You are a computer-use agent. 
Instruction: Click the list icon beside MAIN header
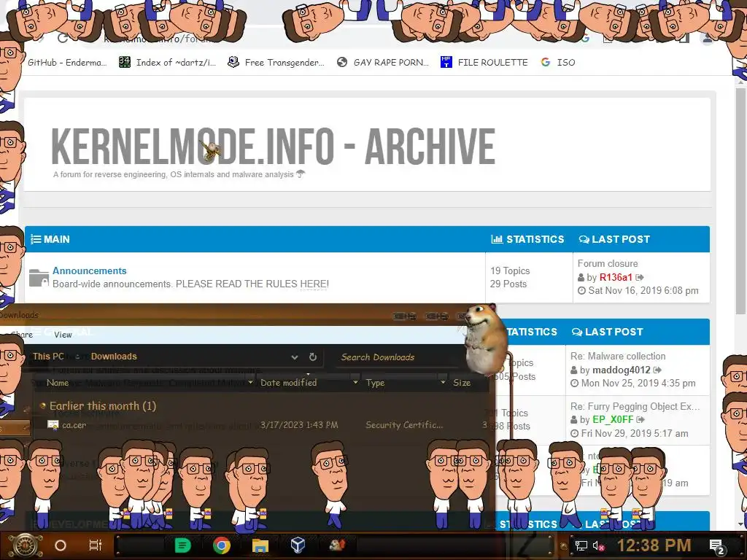coord(36,239)
